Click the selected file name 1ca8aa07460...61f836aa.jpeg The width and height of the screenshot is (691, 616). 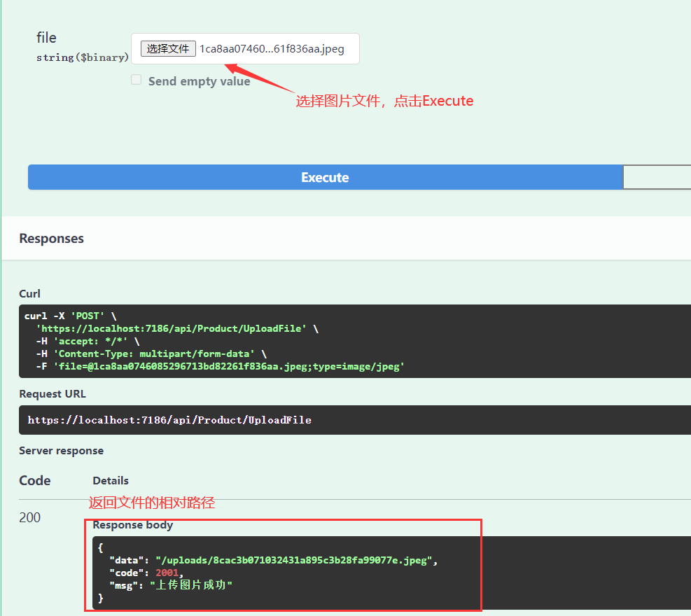tap(272, 48)
